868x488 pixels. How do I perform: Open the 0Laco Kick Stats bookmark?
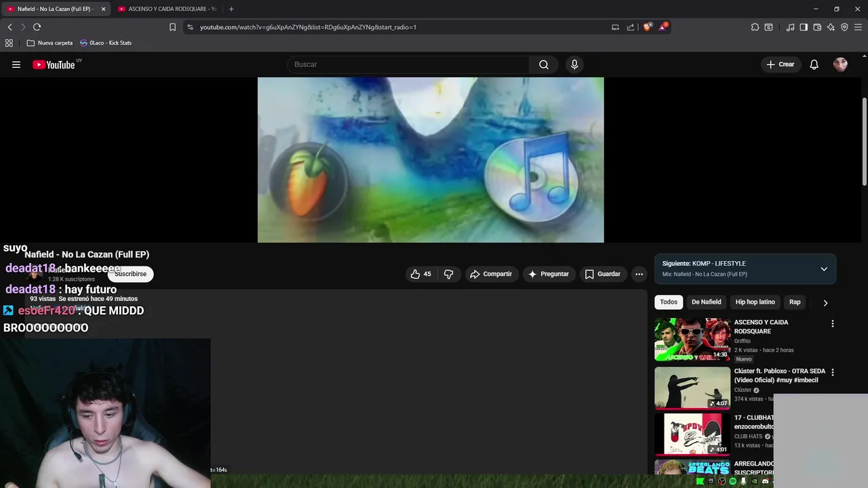(106, 43)
